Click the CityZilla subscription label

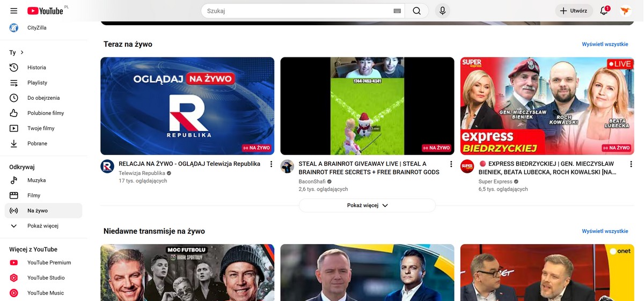tap(37, 28)
